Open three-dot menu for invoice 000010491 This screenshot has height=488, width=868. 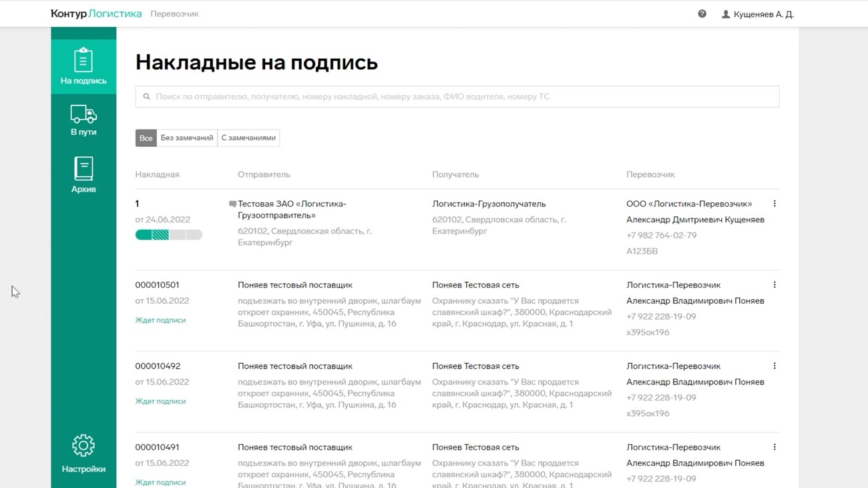click(775, 447)
